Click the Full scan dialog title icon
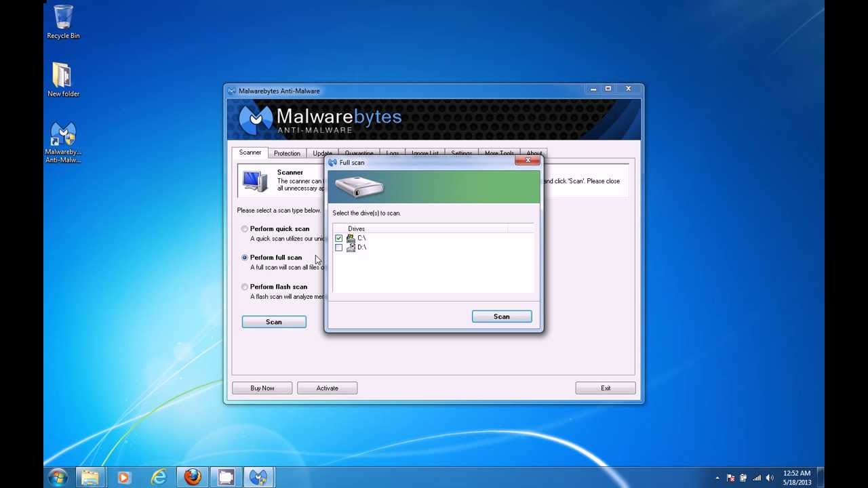 (332, 163)
